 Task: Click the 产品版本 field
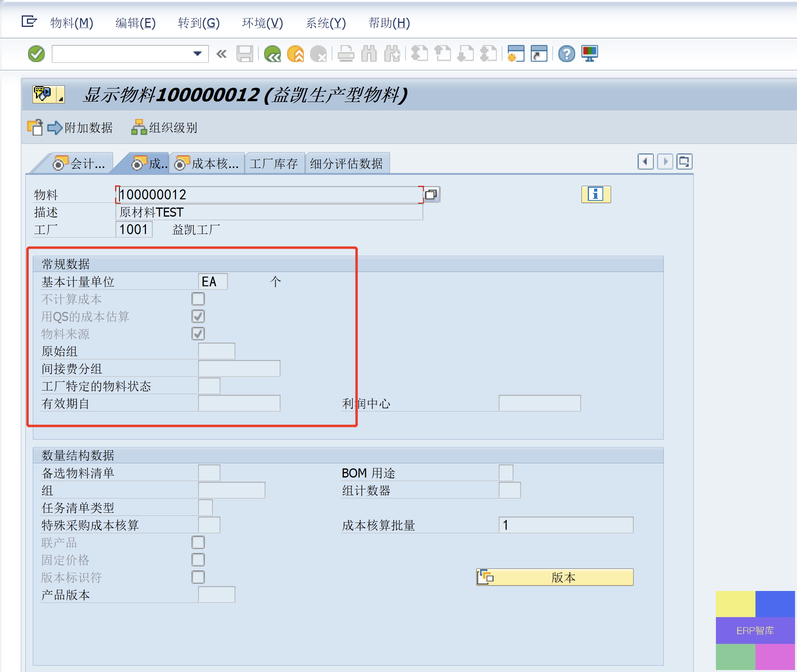pyautogui.click(x=217, y=595)
